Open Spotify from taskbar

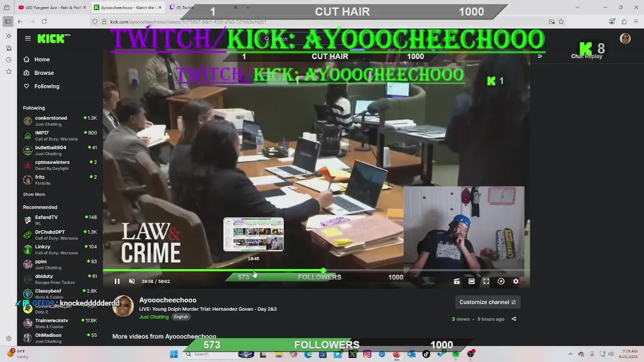(x=456, y=354)
